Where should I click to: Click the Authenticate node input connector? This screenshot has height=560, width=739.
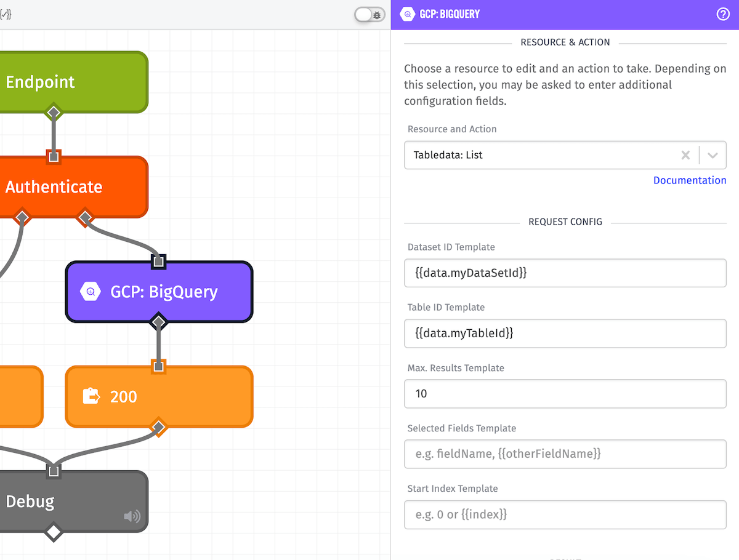[x=54, y=156]
